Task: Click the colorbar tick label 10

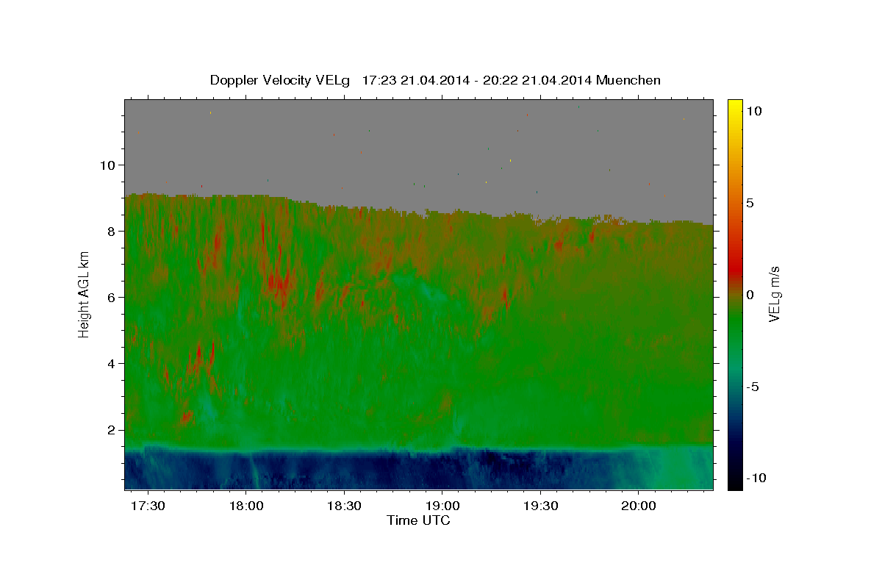Action: (753, 110)
